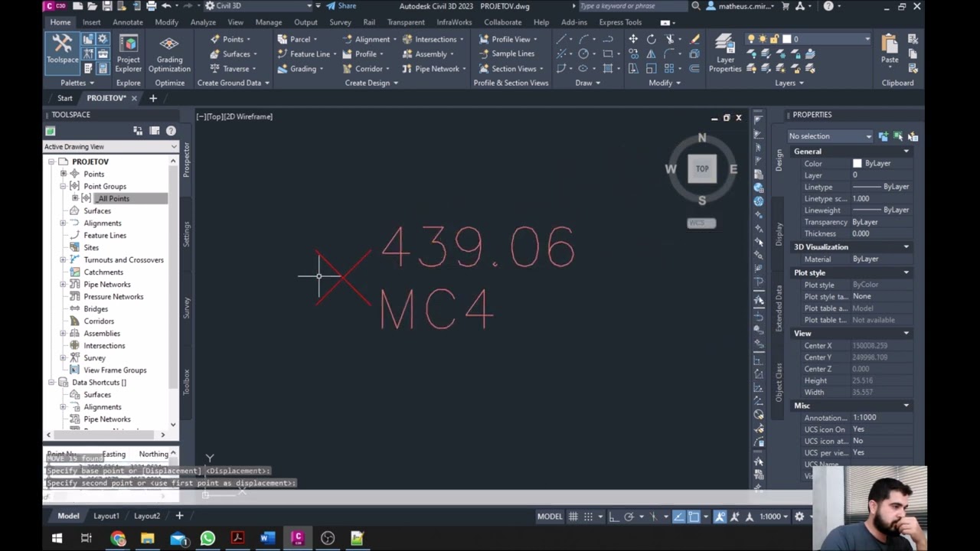Click the Share button in title bar
This screenshot has height=551, width=980.
[x=341, y=6]
